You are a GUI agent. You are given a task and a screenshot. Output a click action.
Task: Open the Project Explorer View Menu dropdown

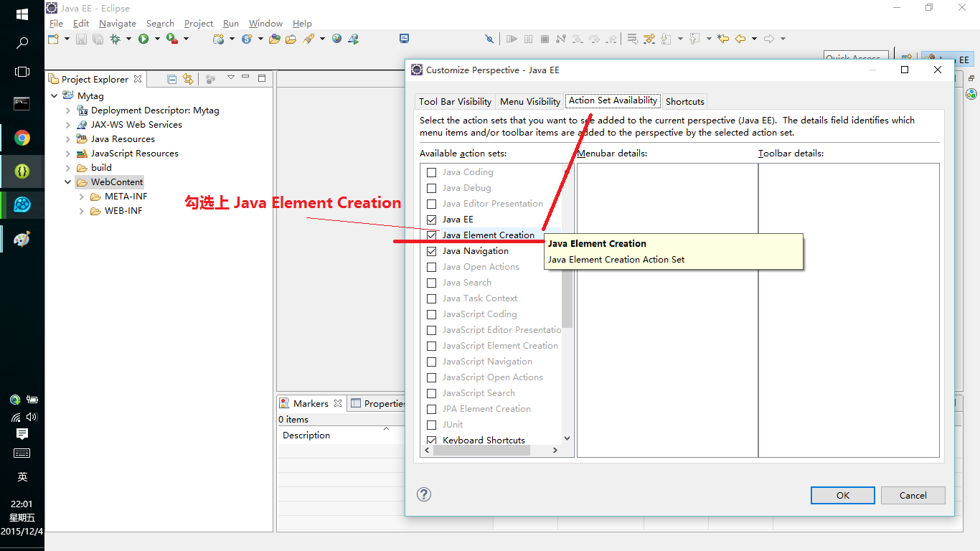pyautogui.click(x=230, y=78)
